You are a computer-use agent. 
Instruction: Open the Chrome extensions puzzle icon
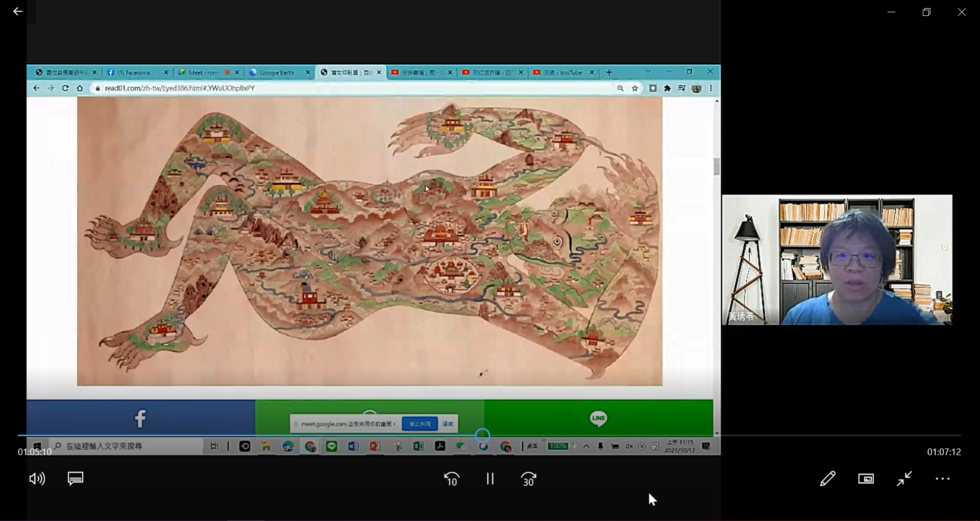[x=667, y=88]
